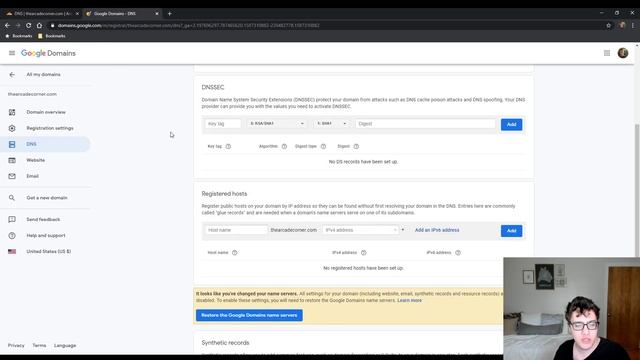This screenshot has height=360, width=640.
Task: Click Get a new domain
Action: [47, 198]
